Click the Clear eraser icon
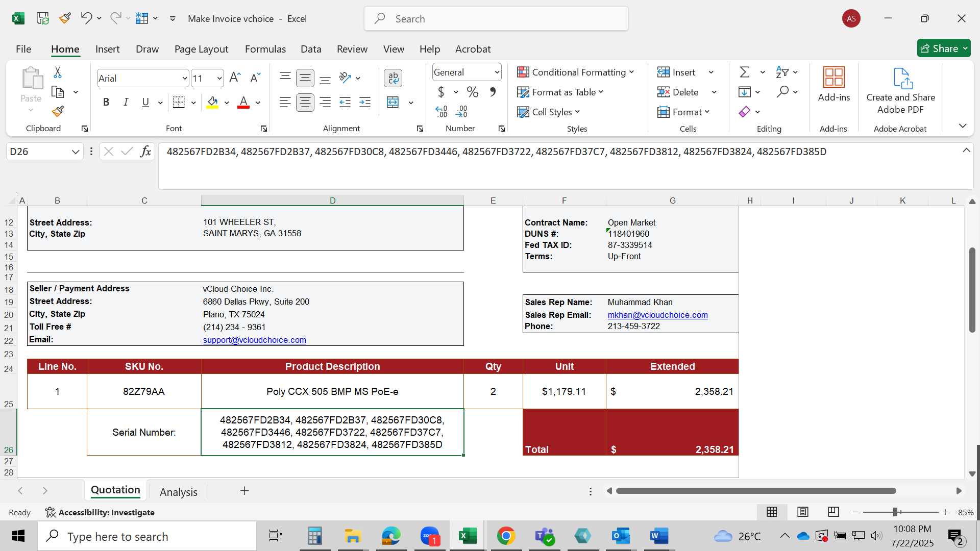Viewport: 980px width, 551px height. (745, 111)
